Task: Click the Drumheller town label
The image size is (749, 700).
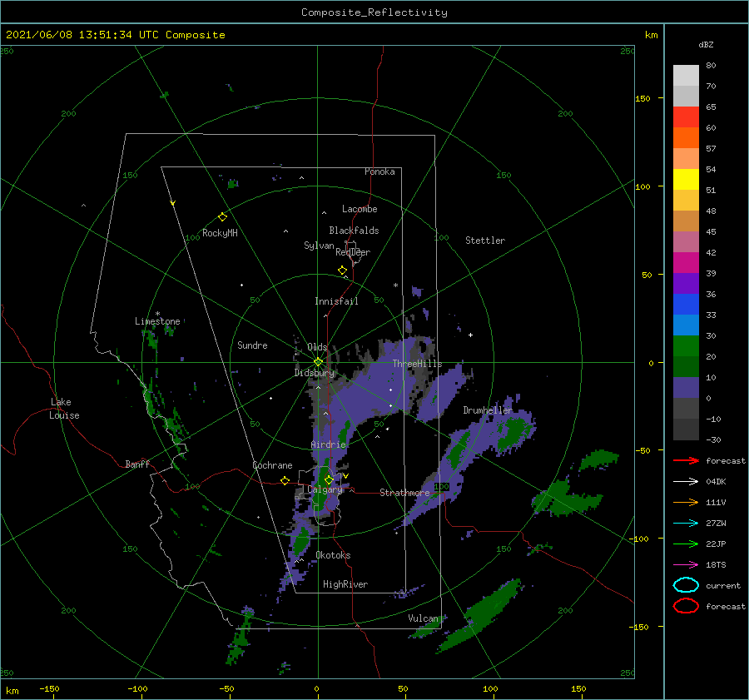Action: coord(487,410)
